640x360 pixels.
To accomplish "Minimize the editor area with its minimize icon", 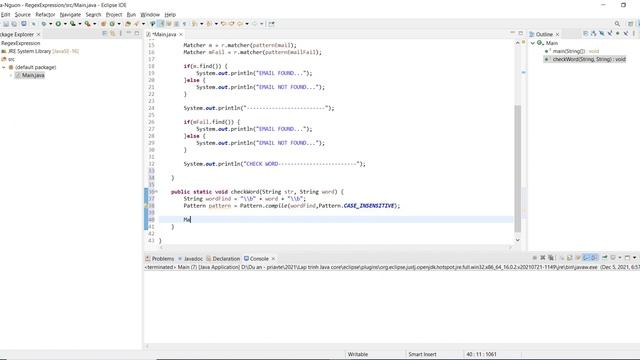I will (x=513, y=33).
